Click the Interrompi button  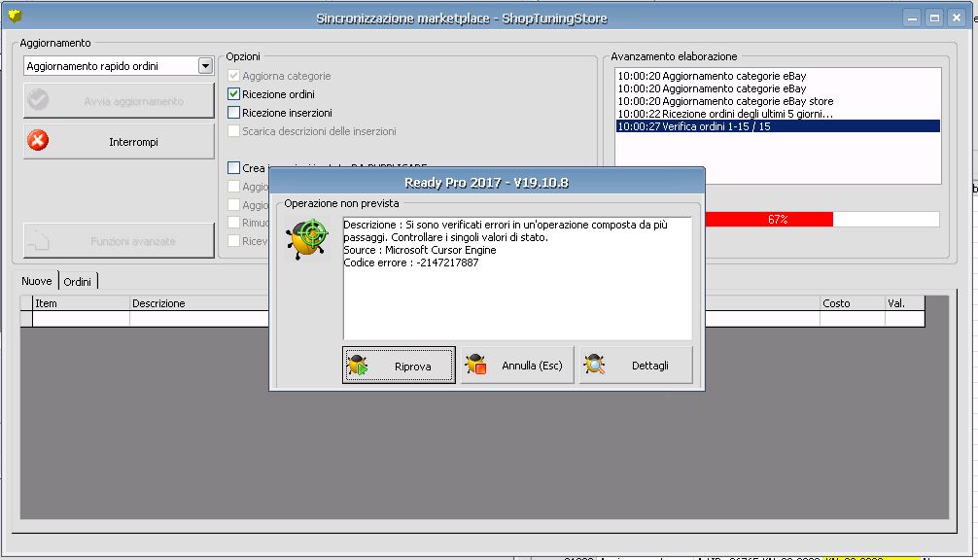120,142
